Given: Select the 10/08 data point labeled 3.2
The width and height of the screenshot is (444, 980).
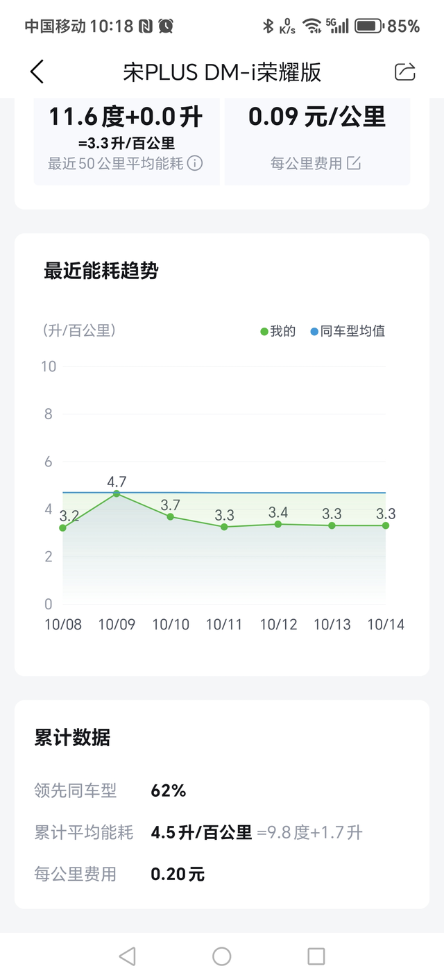Looking at the screenshot, I should pos(63,528).
